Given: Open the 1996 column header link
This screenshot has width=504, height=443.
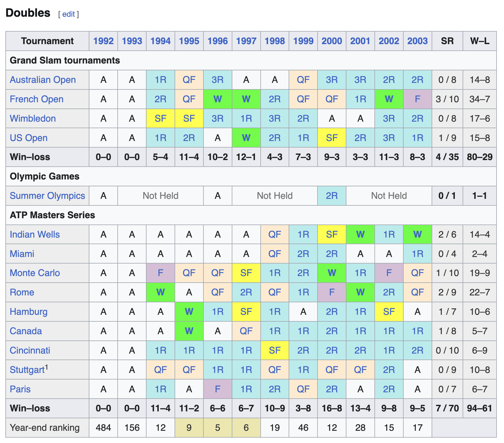Looking at the screenshot, I should (x=218, y=41).
